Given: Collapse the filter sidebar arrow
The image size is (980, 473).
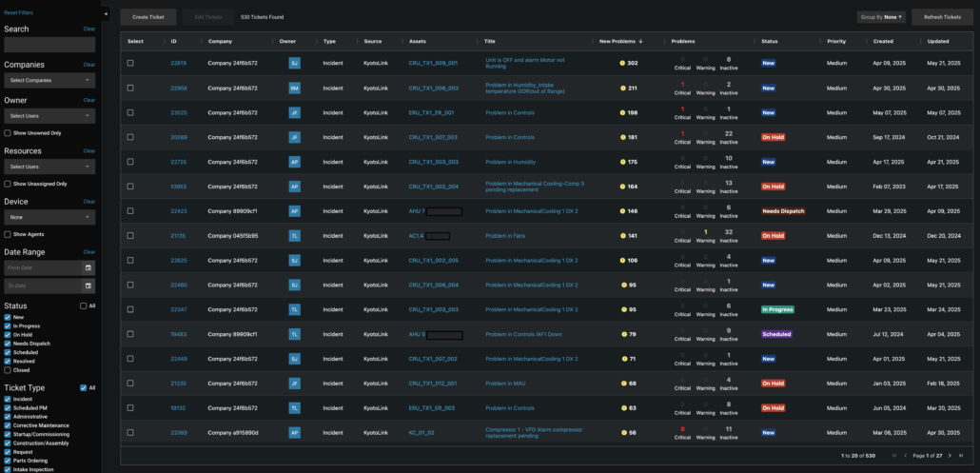Looking at the screenshot, I should pos(105,13).
